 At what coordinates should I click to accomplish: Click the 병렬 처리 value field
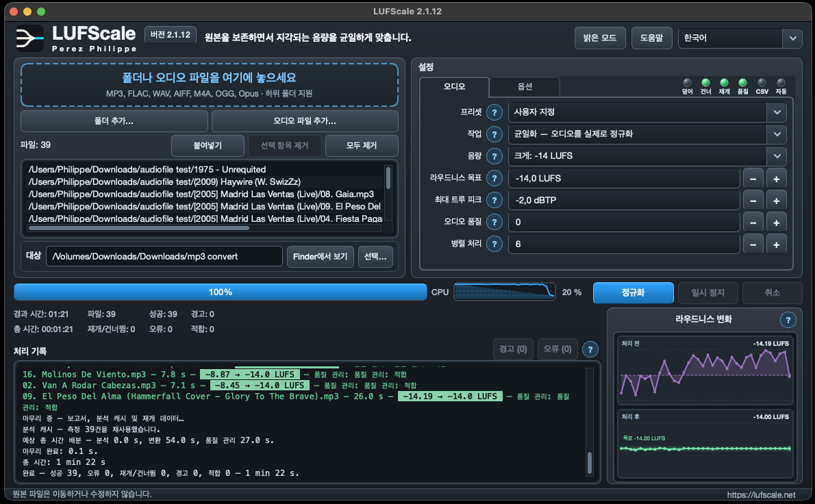[x=624, y=244]
